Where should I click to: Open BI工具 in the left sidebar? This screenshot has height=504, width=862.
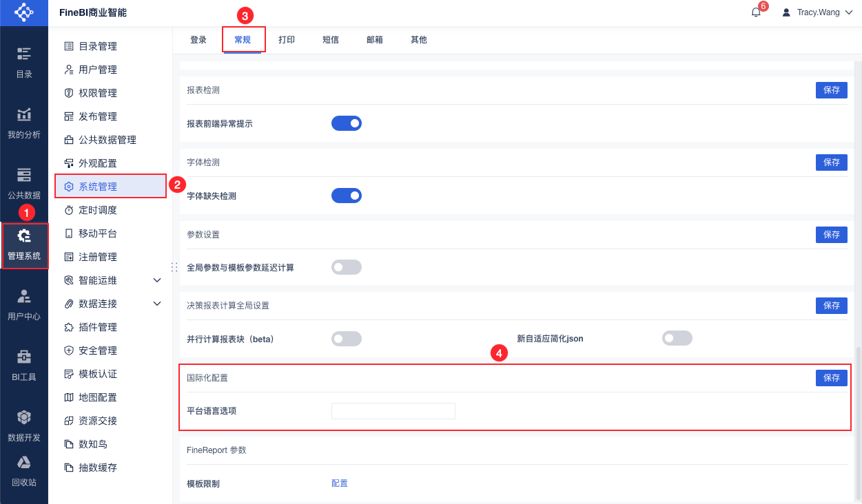(24, 365)
